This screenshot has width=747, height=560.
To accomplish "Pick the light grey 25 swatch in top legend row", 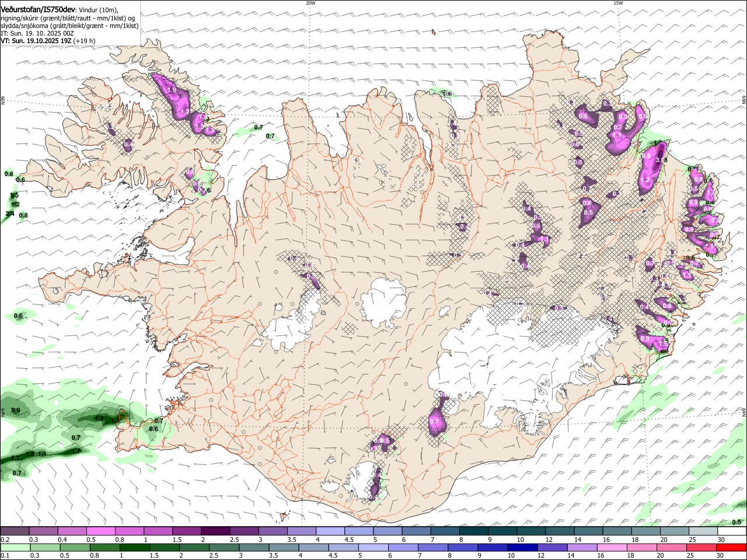I will coord(703,531).
